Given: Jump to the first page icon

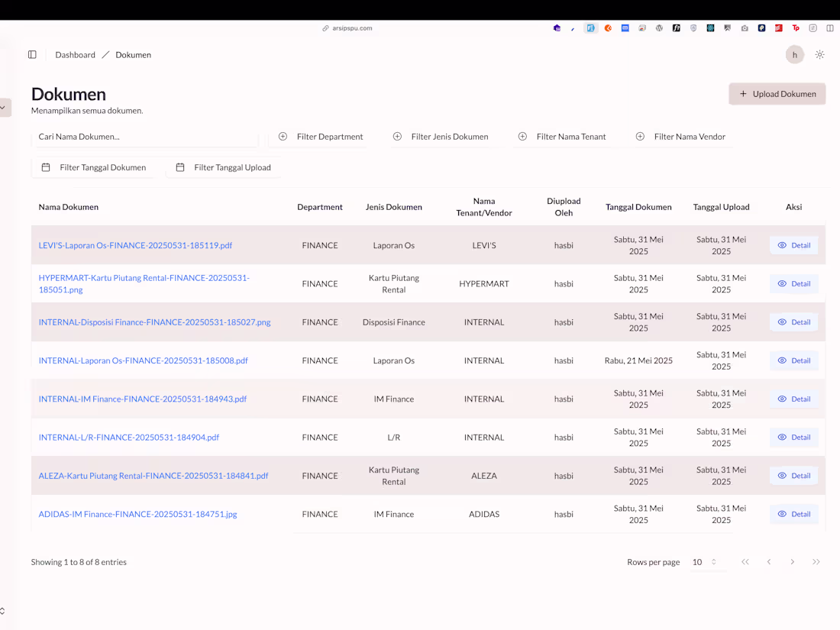Looking at the screenshot, I should click(x=745, y=562).
